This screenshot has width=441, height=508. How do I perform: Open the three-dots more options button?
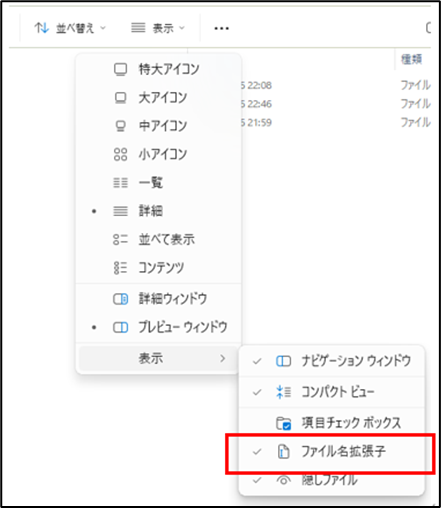tap(221, 28)
